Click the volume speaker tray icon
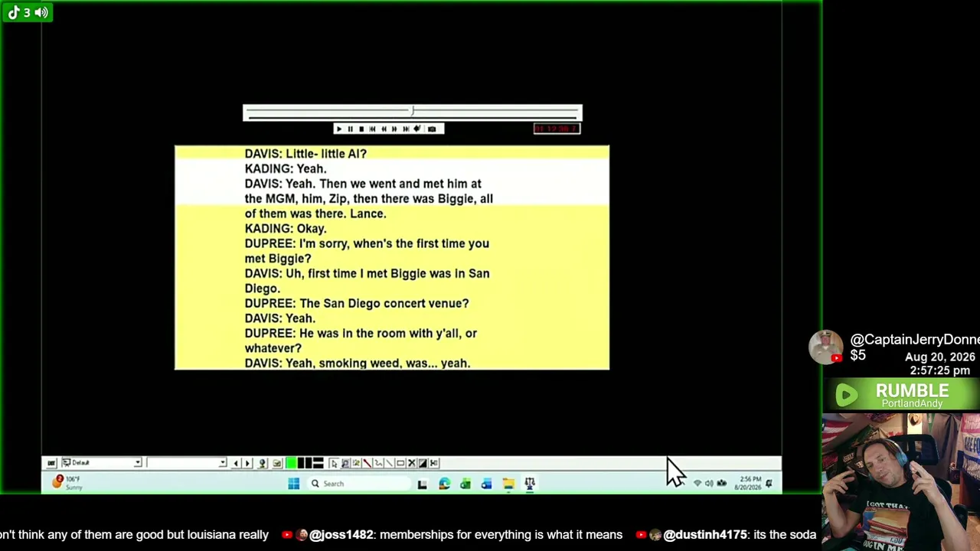This screenshot has height=551, width=980. (709, 484)
